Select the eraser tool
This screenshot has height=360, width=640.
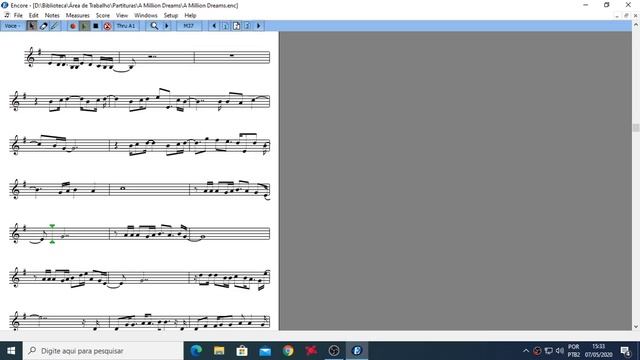[43, 26]
